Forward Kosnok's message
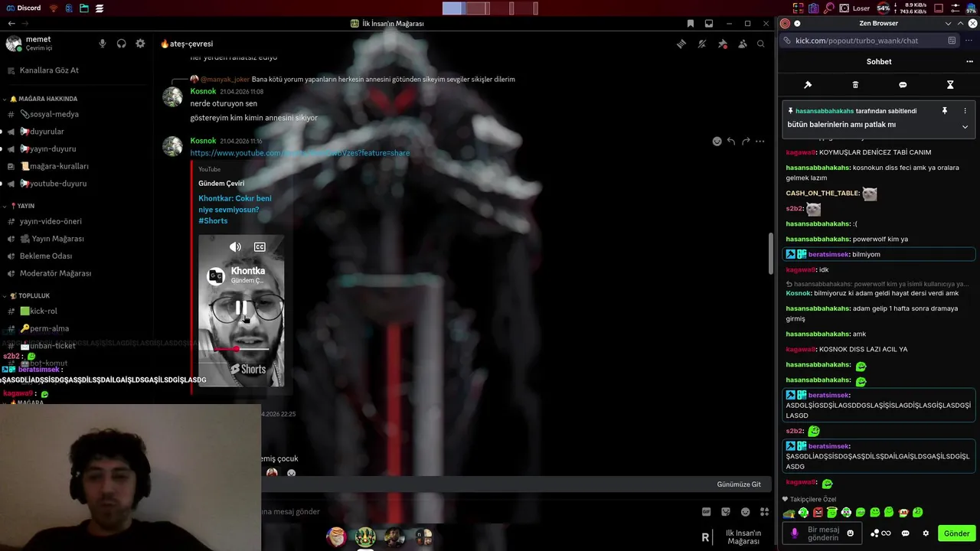 coord(746,141)
